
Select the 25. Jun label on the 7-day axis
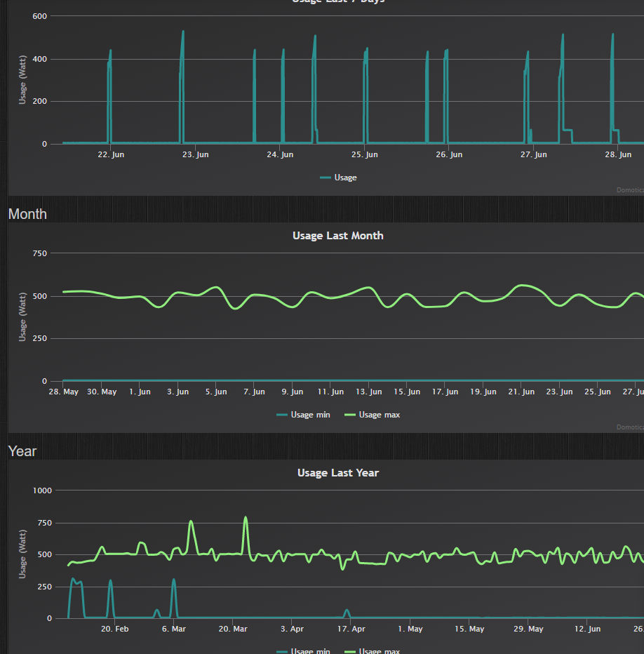click(364, 155)
